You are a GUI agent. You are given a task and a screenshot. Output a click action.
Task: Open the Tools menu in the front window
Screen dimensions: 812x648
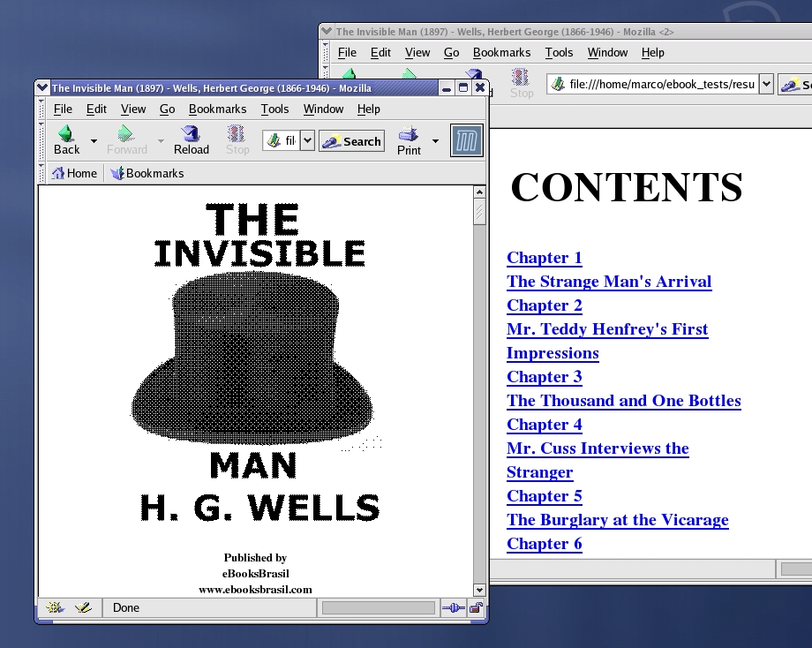274,109
